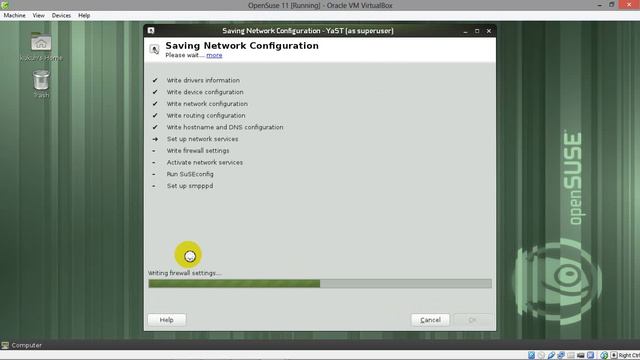Click the Help button in YaST
This screenshot has width=640, height=360.
click(x=167, y=320)
